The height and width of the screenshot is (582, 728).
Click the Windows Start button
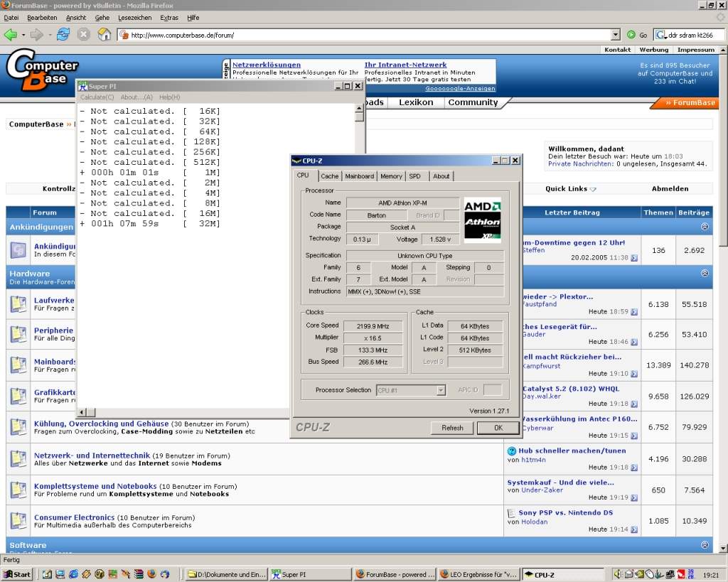point(17,574)
